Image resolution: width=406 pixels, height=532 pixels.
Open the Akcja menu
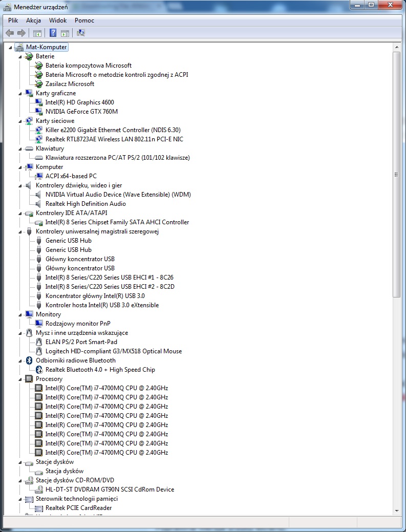pyautogui.click(x=34, y=20)
